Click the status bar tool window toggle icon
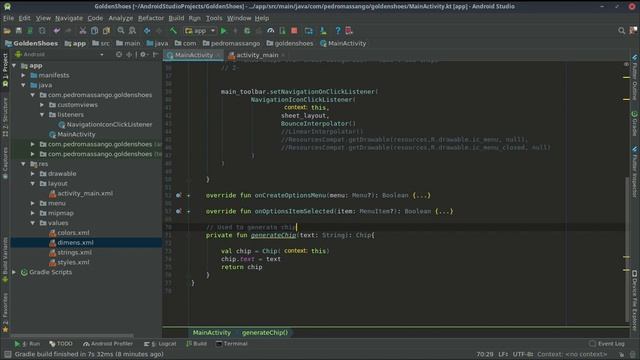 8,354
